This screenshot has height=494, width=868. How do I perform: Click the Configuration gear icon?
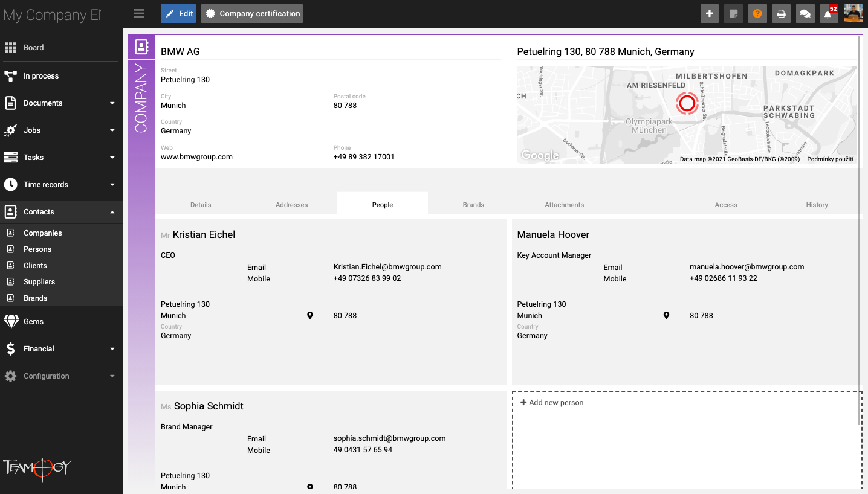coord(10,376)
